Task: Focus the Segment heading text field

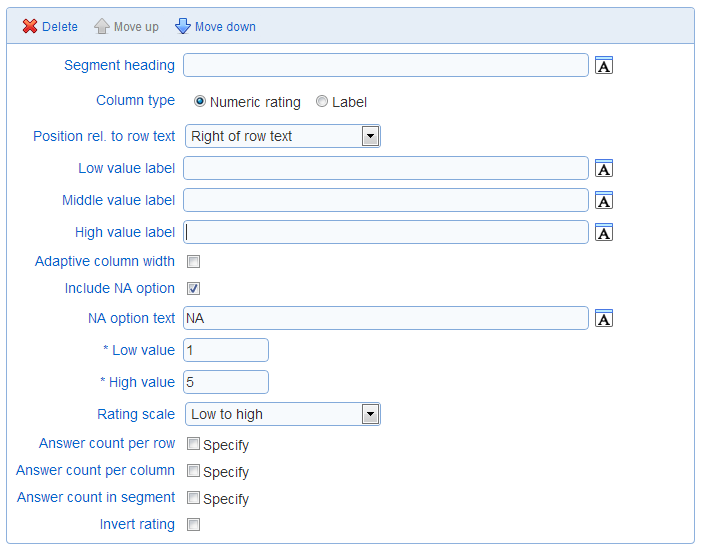Action: click(x=386, y=65)
